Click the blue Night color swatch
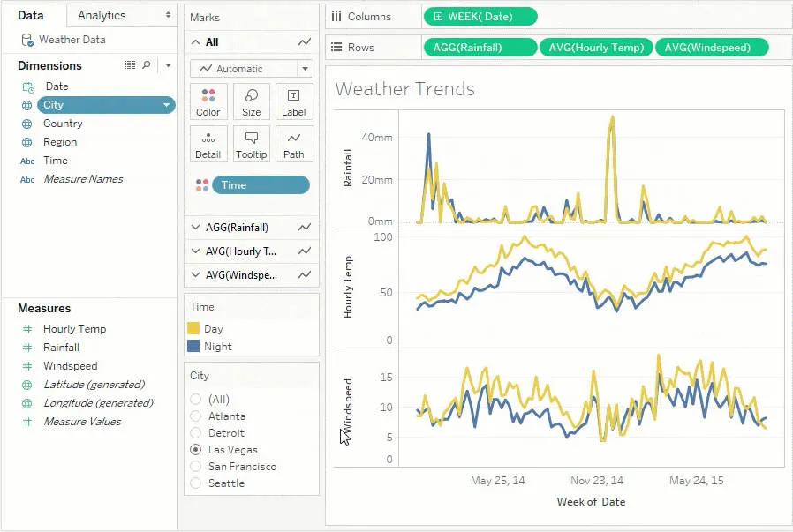793x532 pixels. pos(193,347)
